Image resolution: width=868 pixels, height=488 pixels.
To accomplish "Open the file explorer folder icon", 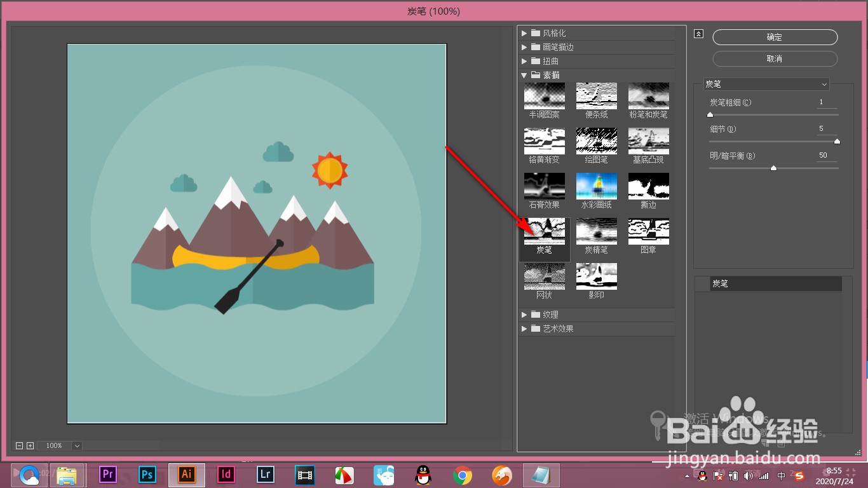I will 67,474.
